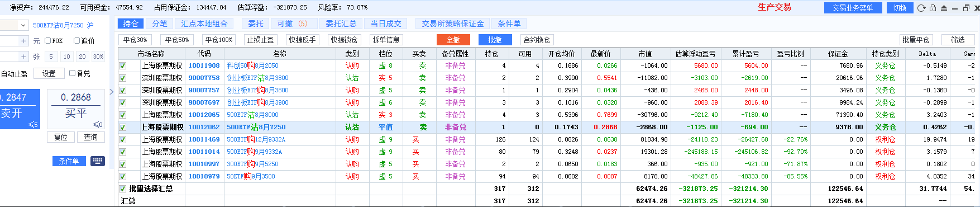Expand the side panel arrow beside table
This screenshot has height=207, width=980.
pos(111,92)
